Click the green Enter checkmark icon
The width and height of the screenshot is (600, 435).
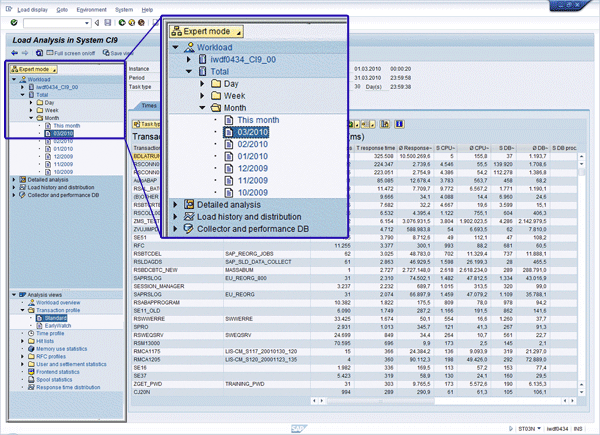(x=14, y=23)
